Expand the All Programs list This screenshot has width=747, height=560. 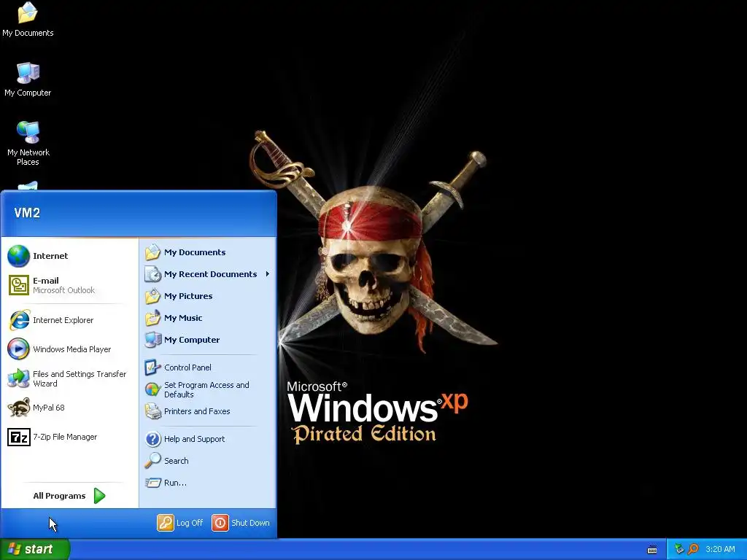click(x=69, y=496)
